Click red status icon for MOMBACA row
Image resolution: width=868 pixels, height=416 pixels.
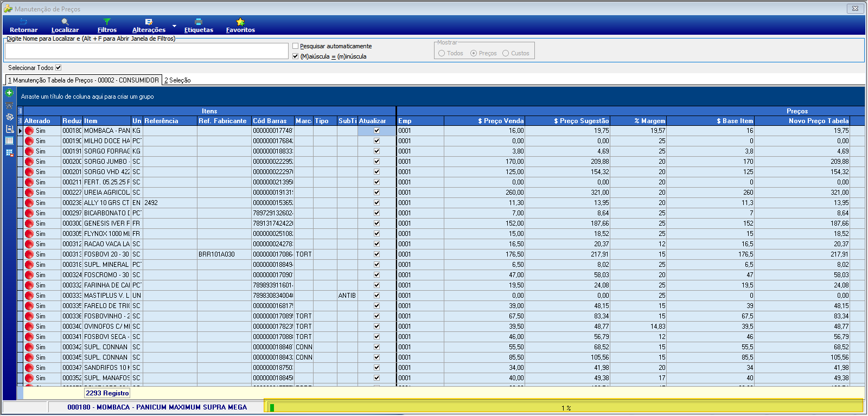point(29,131)
